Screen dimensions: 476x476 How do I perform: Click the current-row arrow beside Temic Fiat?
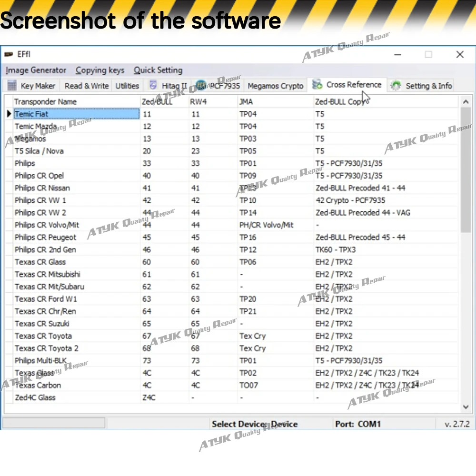[9, 114]
